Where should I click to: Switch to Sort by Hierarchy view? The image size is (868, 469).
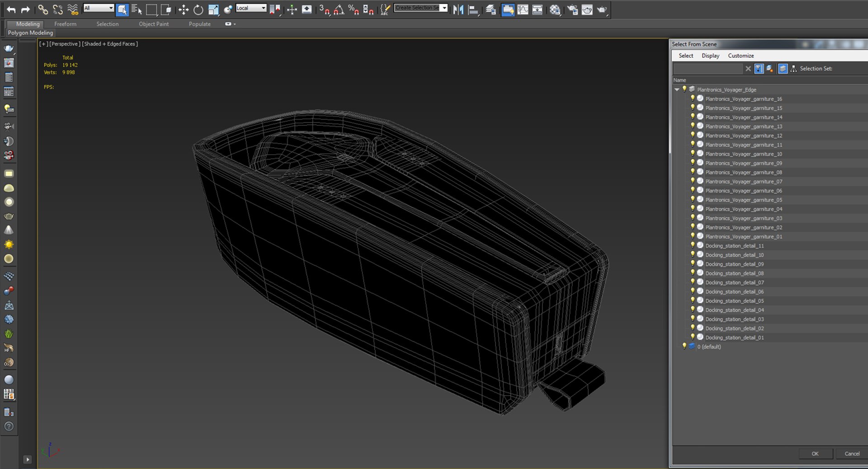pos(793,69)
